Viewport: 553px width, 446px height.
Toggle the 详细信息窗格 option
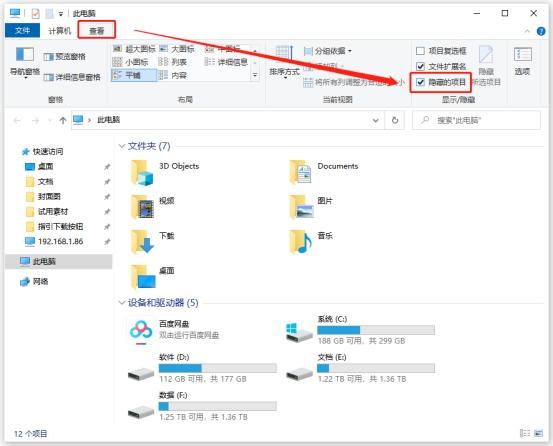click(72, 77)
